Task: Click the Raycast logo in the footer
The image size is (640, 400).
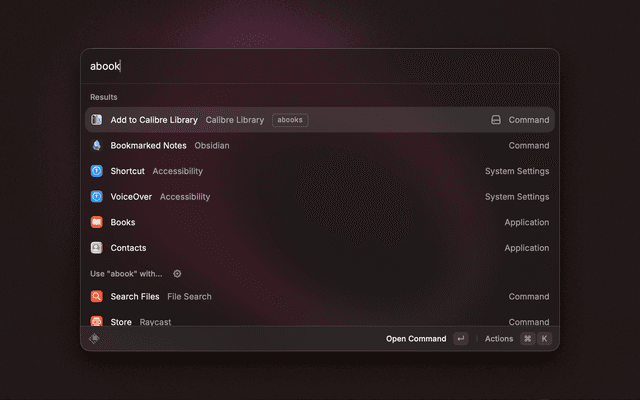Action: pyautogui.click(x=94, y=338)
